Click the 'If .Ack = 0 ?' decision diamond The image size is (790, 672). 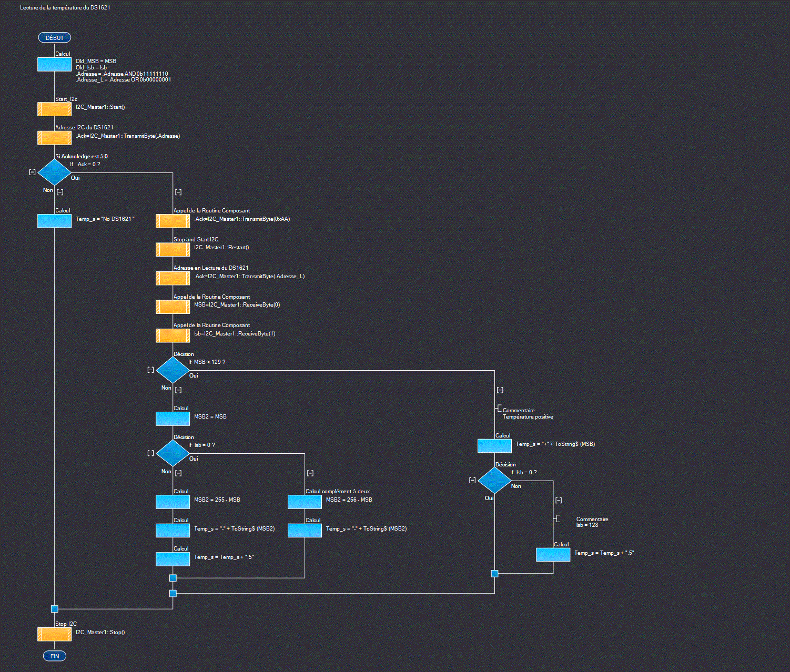[55, 172]
